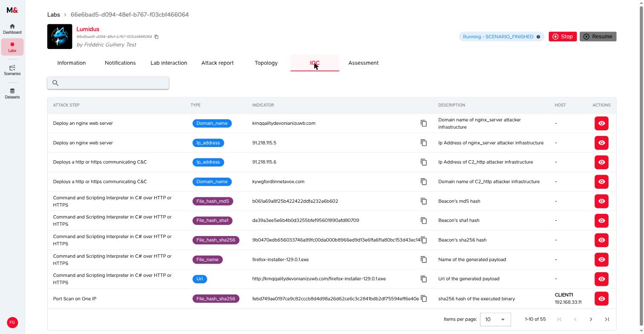644x334 pixels.
Task: Copy the firefox-installer-129.0.1.exe file name
Action: pyautogui.click(x=423, y=259)
